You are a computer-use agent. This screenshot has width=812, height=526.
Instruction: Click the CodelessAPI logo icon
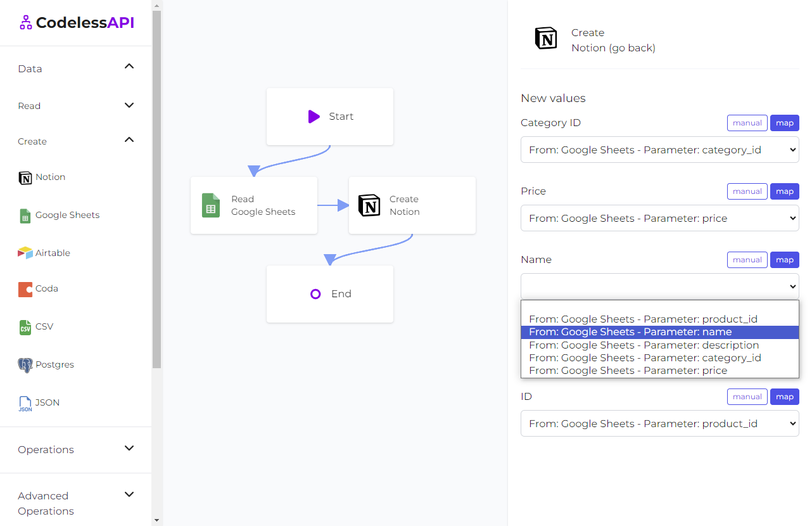[x=25, y=23]
